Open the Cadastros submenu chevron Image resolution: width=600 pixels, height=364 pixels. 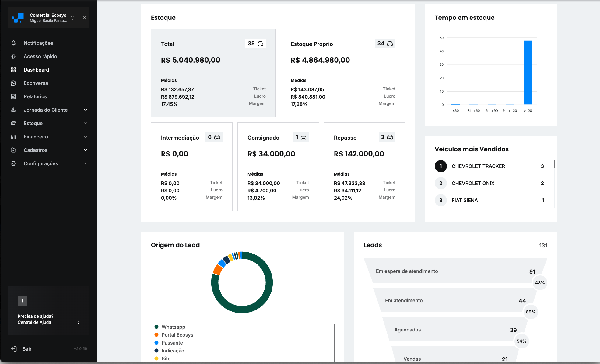pyautogui.click(x=86, y=150)
